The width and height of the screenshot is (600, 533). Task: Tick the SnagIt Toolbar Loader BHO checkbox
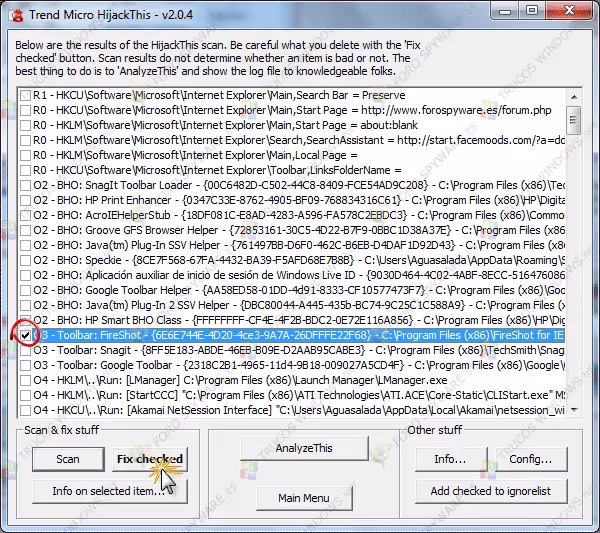(25, 185)
